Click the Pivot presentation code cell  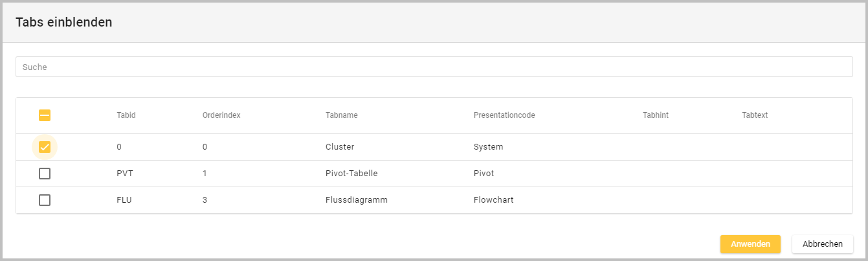point(484,174)
